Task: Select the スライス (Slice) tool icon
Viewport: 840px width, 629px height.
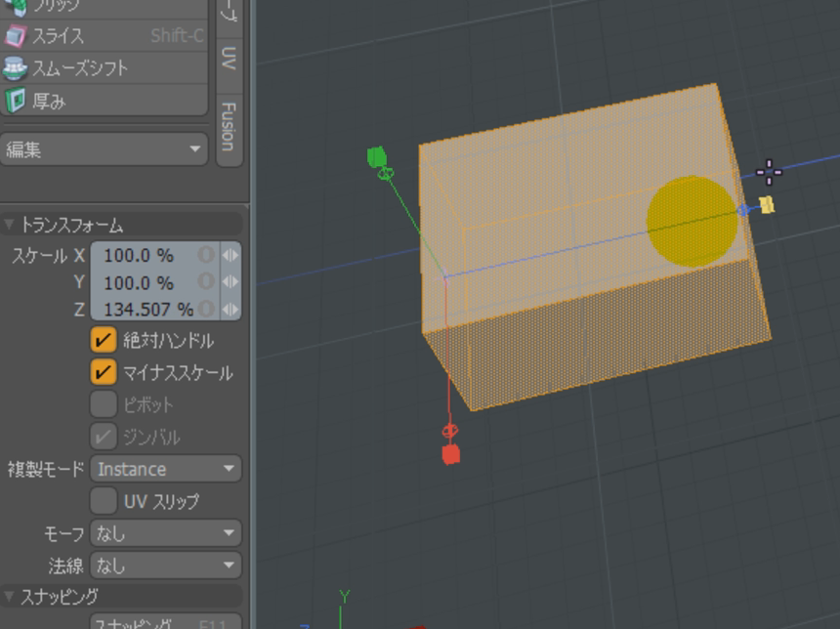Action: 15,36
